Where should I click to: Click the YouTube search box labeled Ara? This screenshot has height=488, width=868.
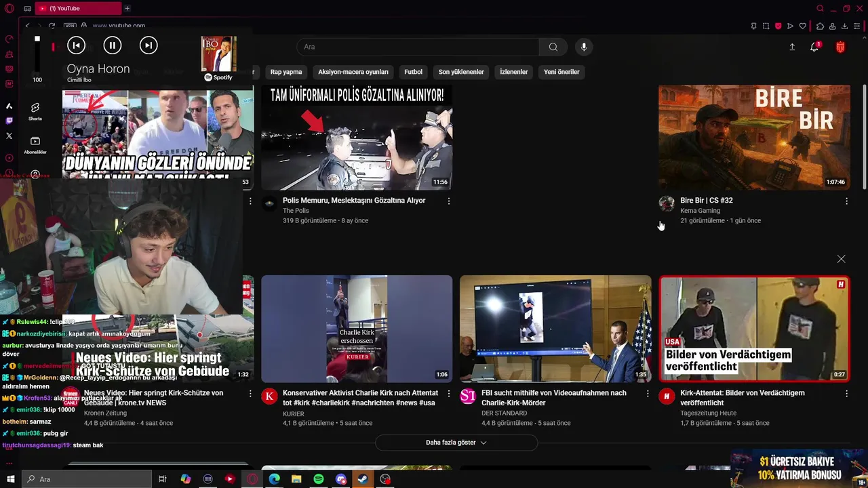(x=418, y=47)
